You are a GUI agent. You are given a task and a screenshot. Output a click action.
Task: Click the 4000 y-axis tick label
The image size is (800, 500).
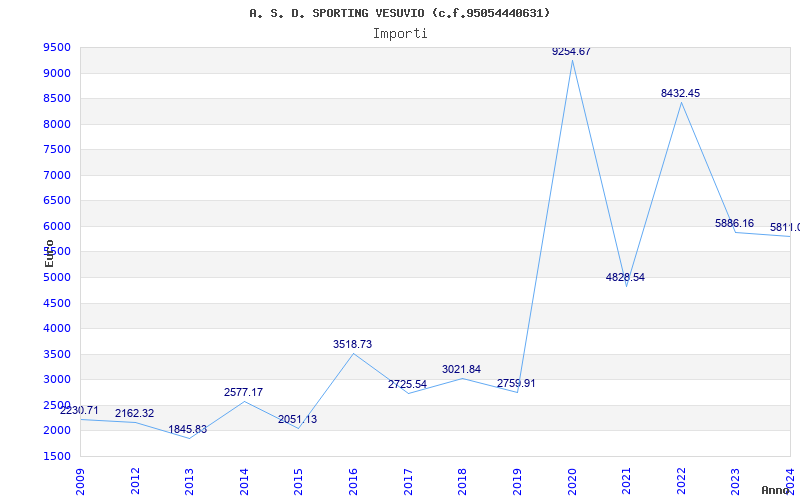[57, 329]
